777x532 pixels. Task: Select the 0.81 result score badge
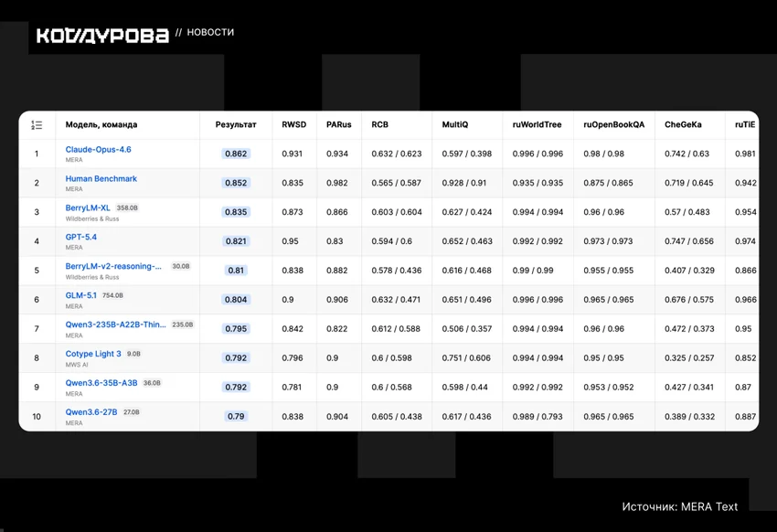point(236,271)
